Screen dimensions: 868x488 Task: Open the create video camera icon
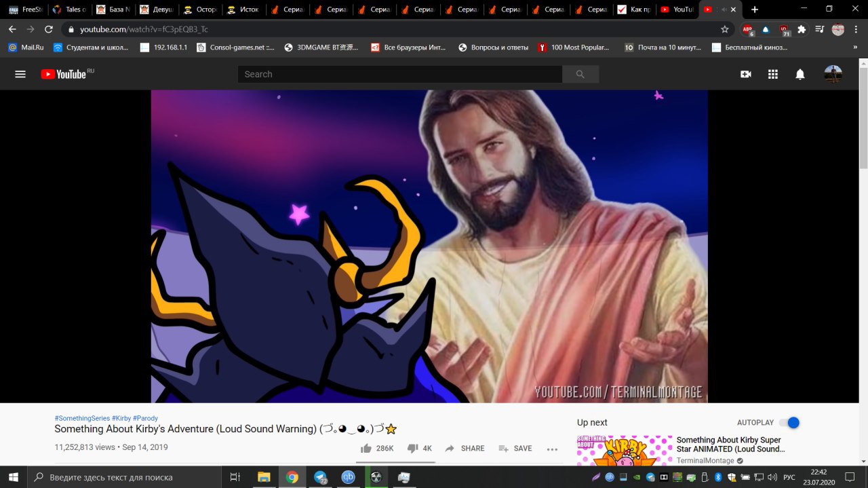click(746, 74)
